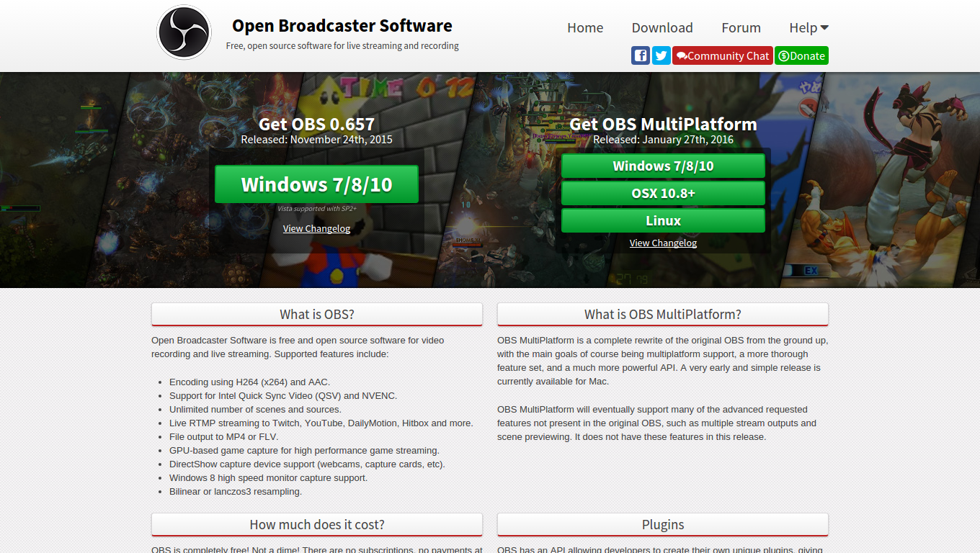
Task: Click the tagline 'Free, open source software' text
Action: (342, 46)
